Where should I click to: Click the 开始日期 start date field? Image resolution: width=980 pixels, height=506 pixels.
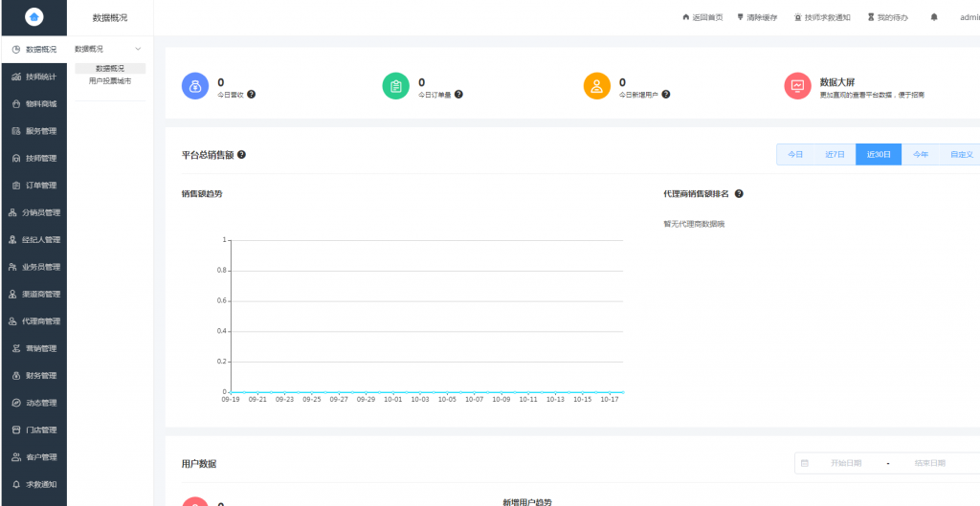click(x=846, y=463)
